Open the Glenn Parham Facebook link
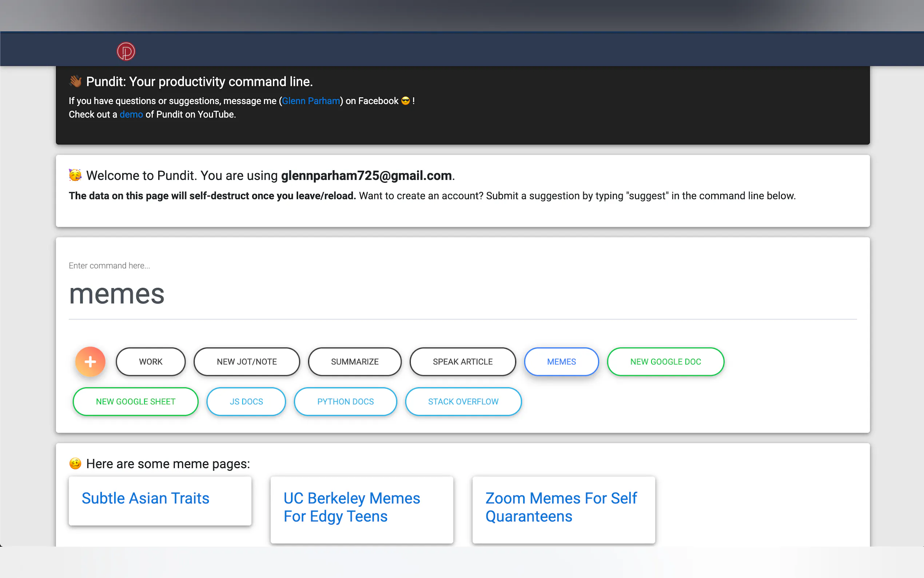Viewport: 924px width, 578px height. coord(311,101)
